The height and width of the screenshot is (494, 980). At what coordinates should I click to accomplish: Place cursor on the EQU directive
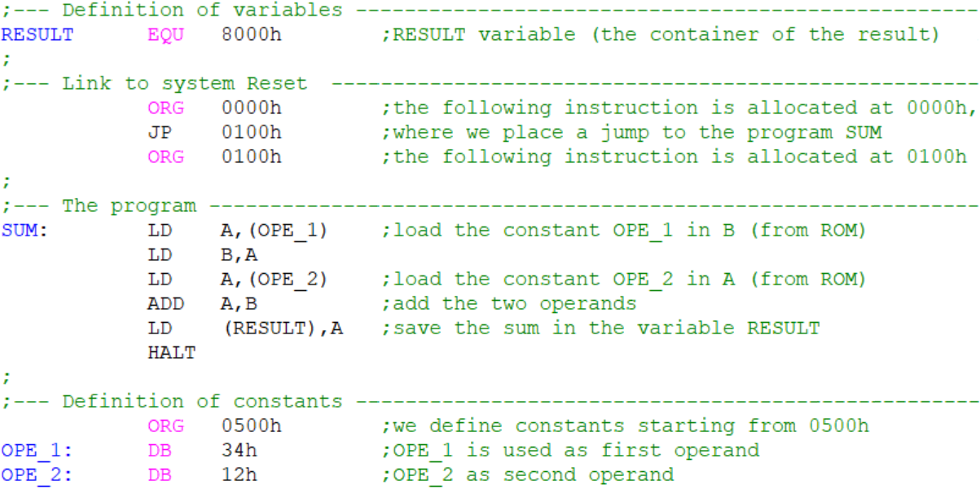click(x=166, y=35)
